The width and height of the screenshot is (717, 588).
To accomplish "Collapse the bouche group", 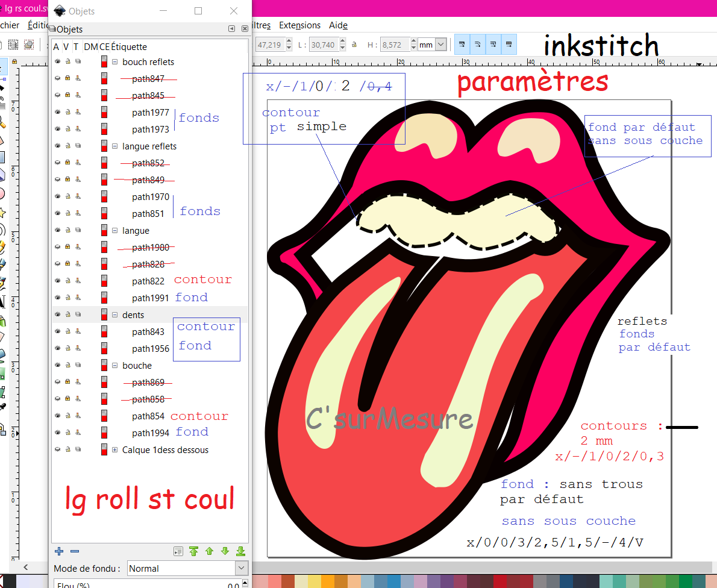I will tap(114, 365).
